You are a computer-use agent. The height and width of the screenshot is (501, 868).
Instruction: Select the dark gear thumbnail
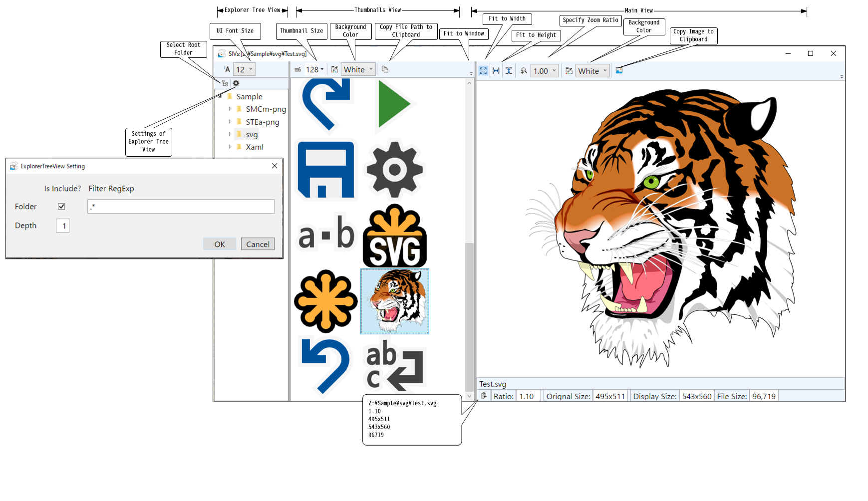tap(394, 170)
